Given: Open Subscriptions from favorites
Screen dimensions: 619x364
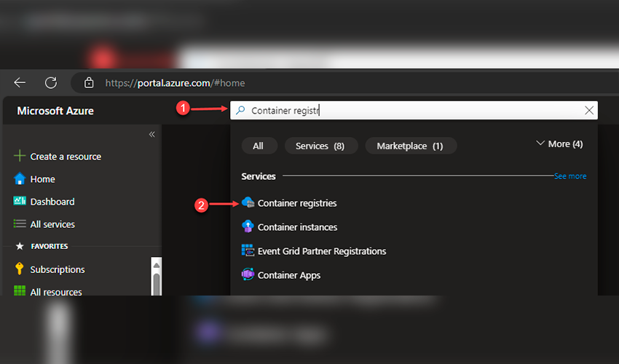Looking at the screenshot, I should [x=58, y=269].
